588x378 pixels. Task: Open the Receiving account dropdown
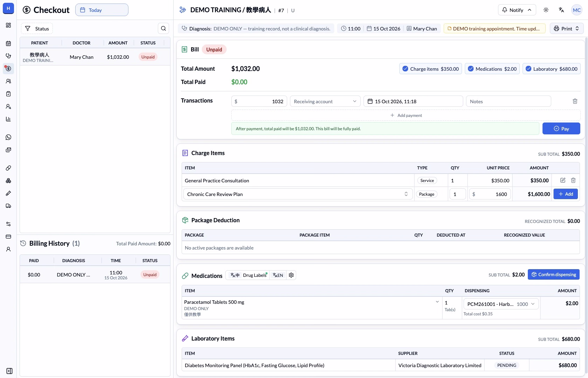click(x=325, y=101)
